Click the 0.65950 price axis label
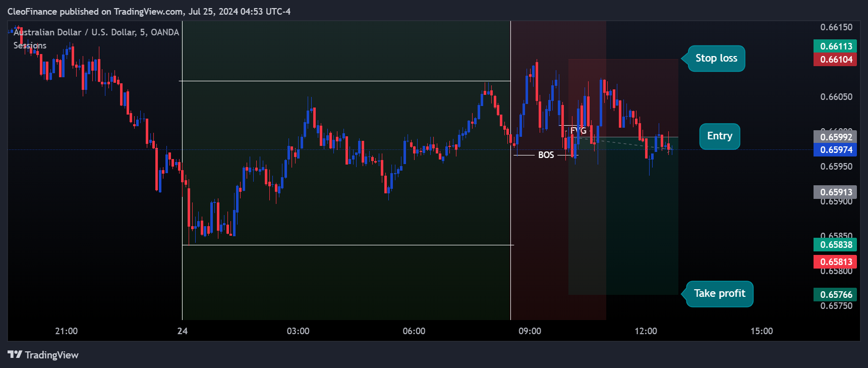Viewport: 868px width, 368px height. [x=836, y=167]
